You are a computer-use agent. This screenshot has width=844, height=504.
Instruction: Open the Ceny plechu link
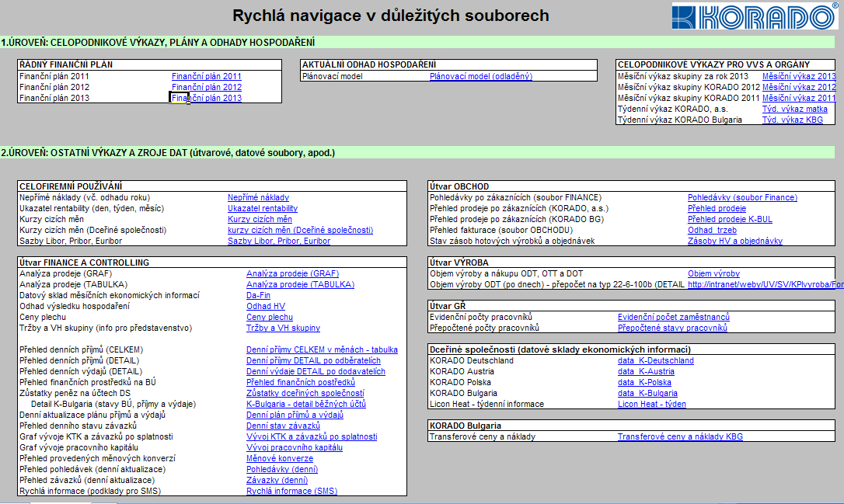(x=270, y=317)
